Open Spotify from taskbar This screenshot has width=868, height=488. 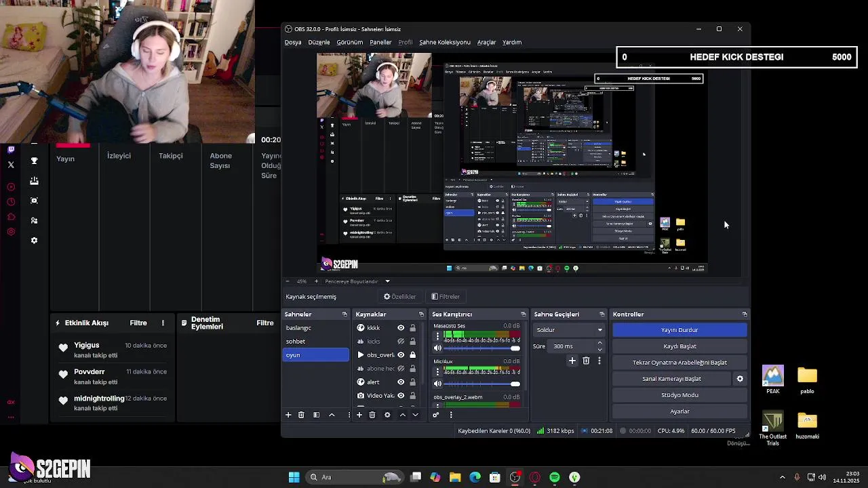[x=555, y=477]
